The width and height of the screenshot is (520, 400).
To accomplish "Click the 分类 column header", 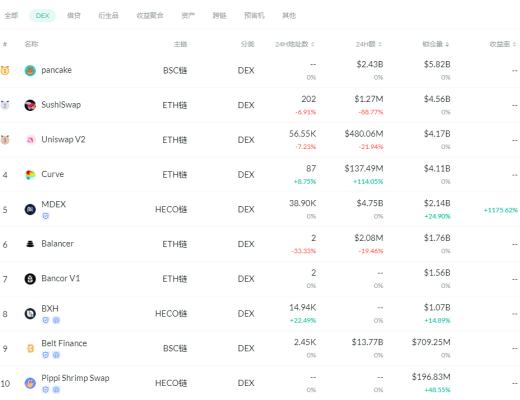I will pos(248,44).
